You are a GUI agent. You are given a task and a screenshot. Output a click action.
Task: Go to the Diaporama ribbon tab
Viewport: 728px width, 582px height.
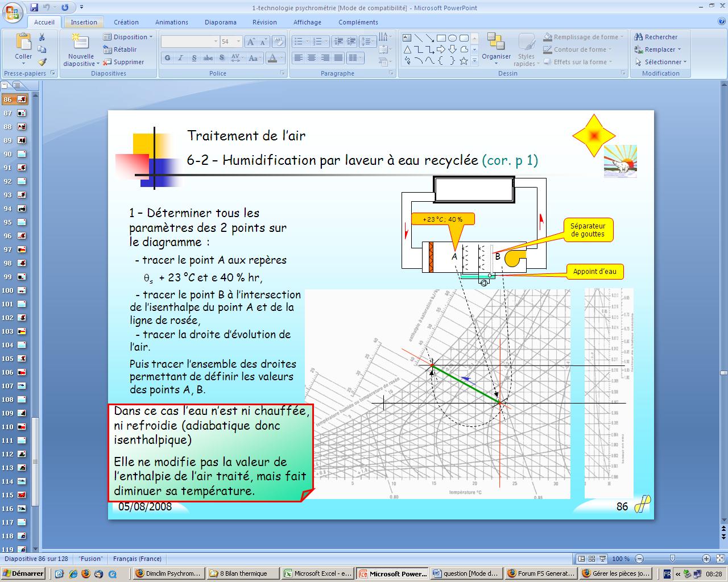tap(221, 22)
